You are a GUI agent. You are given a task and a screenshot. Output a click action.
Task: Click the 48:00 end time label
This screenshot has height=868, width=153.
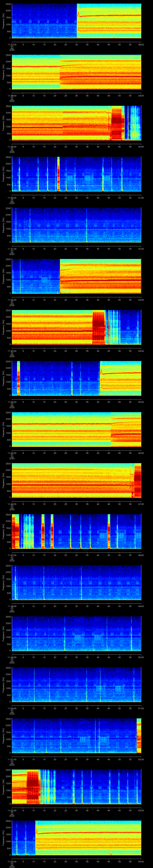coord(141,555)
